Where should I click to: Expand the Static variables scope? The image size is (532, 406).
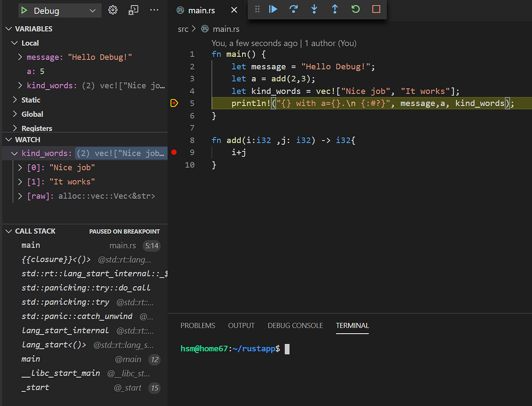pyautogui.click(x=31, y=100)
